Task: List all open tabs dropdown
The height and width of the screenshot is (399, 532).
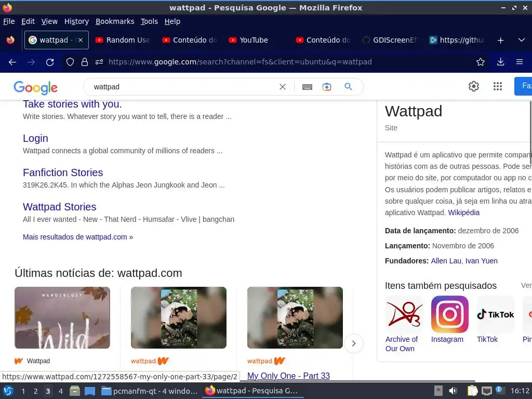Action: (522, 40)
